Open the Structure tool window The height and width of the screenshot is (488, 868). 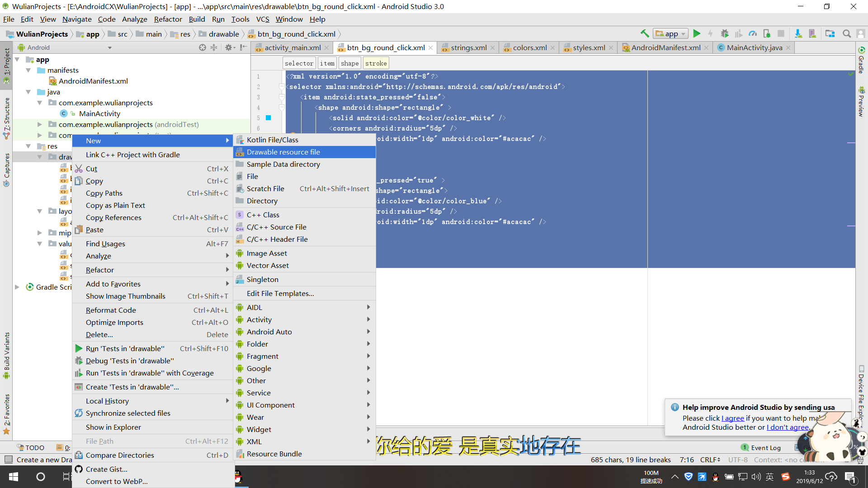coord(6,118)
